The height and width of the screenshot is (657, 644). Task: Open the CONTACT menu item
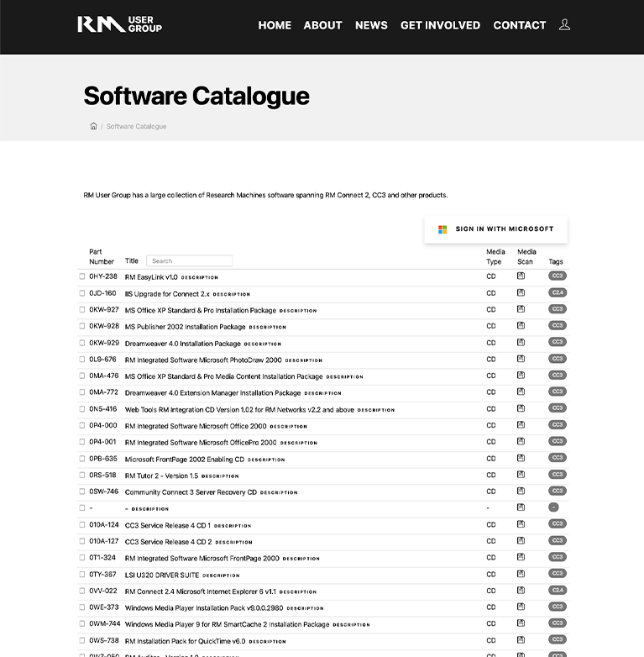click(520, 25)
